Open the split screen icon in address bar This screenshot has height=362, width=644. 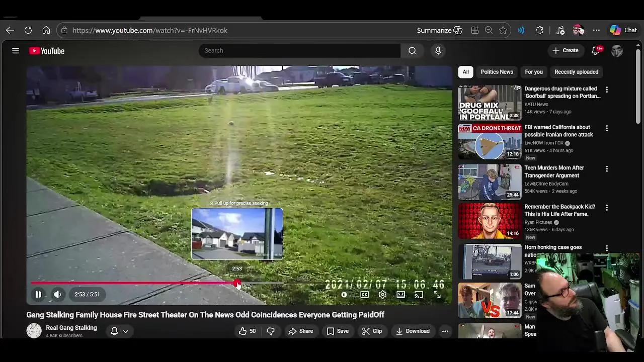tap(474, 30)
